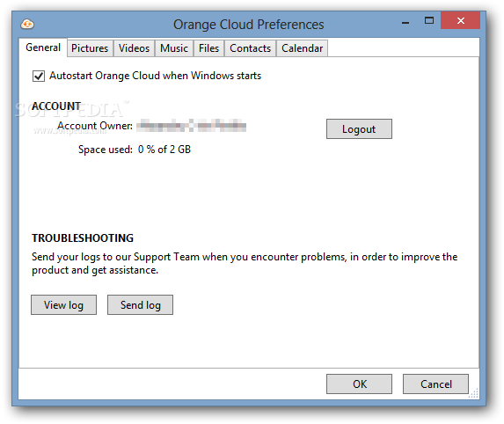Click the 'Space used:' label

point(106,150)
